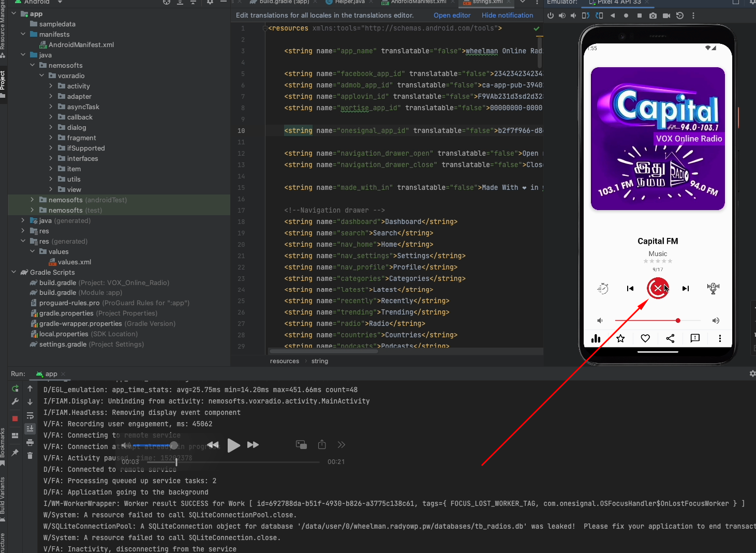Viewport: 756px width, 553px height.
Task: Open the sleep timer in the radio app
Action: pos(603,288)
